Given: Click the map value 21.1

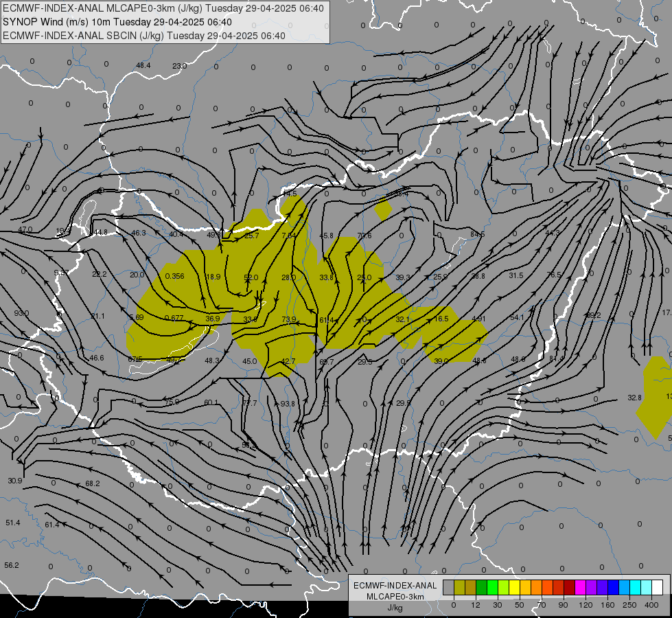Looking at the screenshot, I should (97, 316).
